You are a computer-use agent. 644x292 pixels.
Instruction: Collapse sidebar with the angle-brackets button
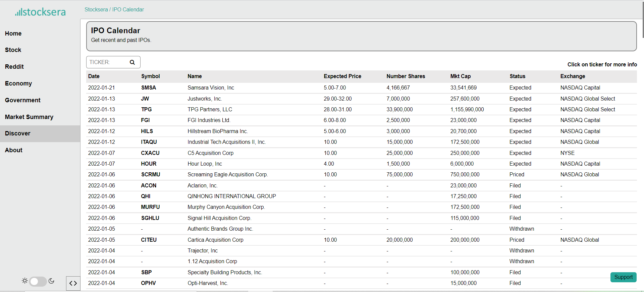tap(73, 283)
